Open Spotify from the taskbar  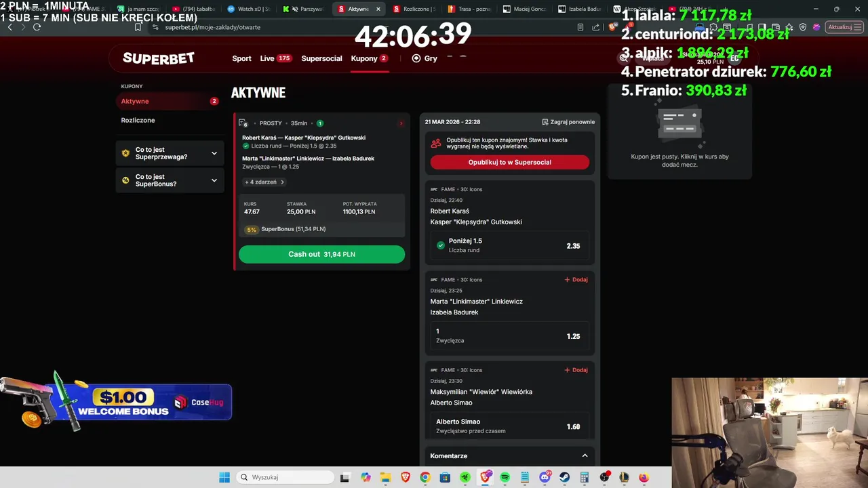505,477
